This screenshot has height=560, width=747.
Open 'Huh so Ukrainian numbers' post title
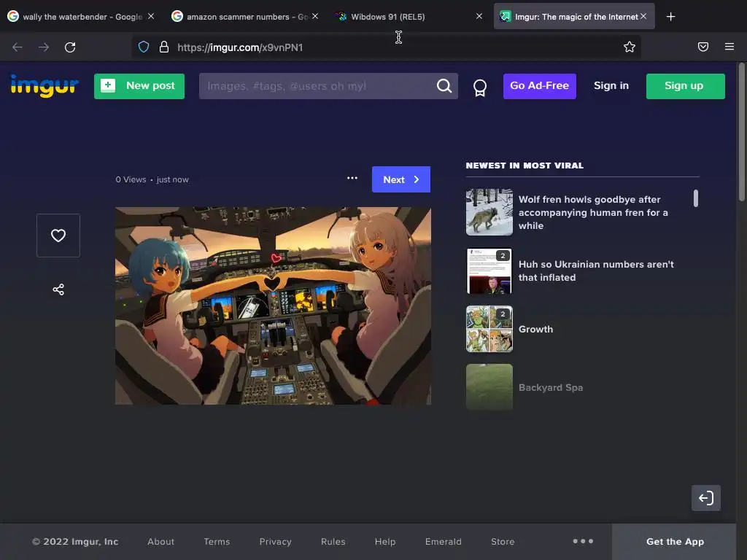596,271
